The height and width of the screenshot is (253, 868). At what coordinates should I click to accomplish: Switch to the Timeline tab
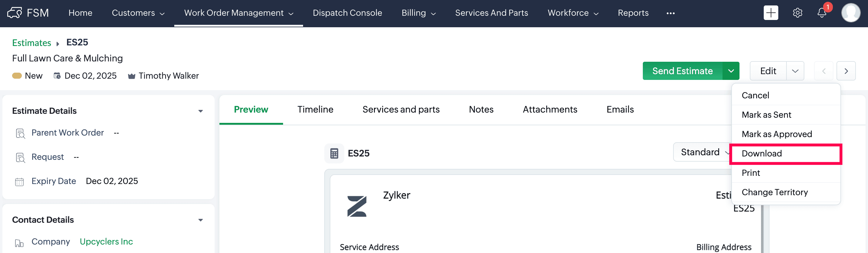click(x=315, y=110)
